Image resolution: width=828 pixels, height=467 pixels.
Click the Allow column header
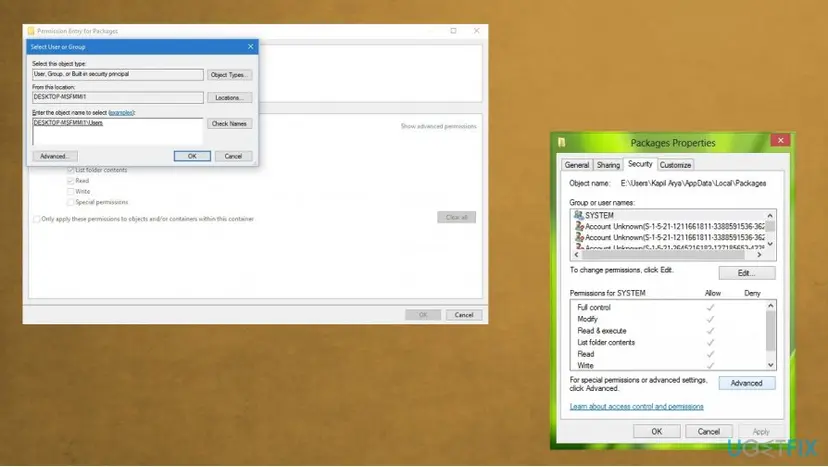click(x=712, y=293)
